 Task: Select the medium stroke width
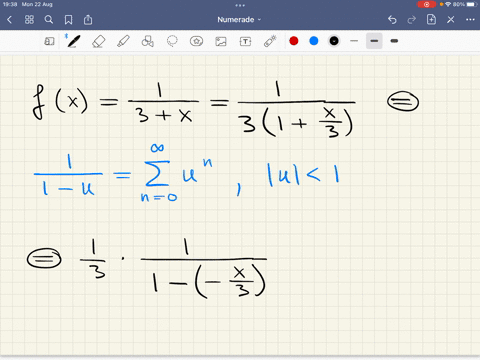coord(374,41)
